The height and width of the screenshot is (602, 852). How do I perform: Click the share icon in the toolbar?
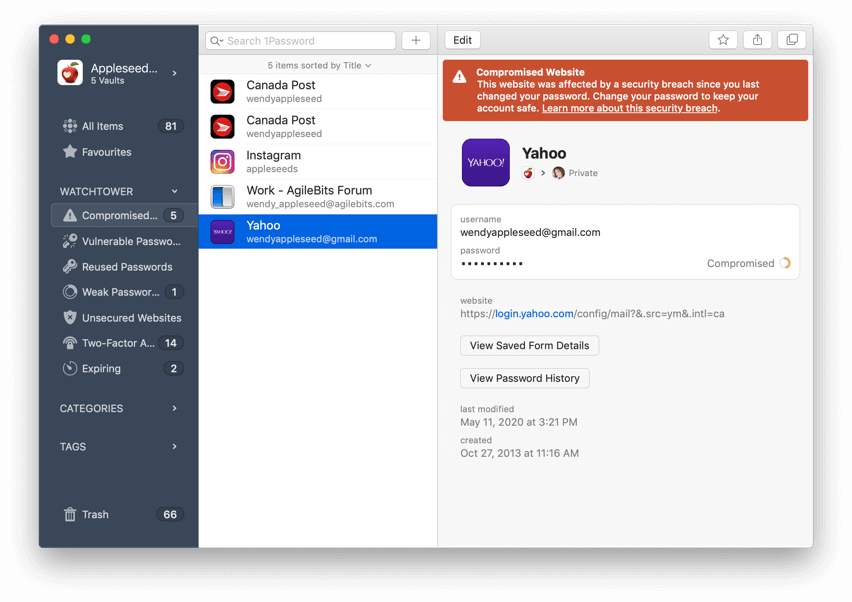(756, 39)
